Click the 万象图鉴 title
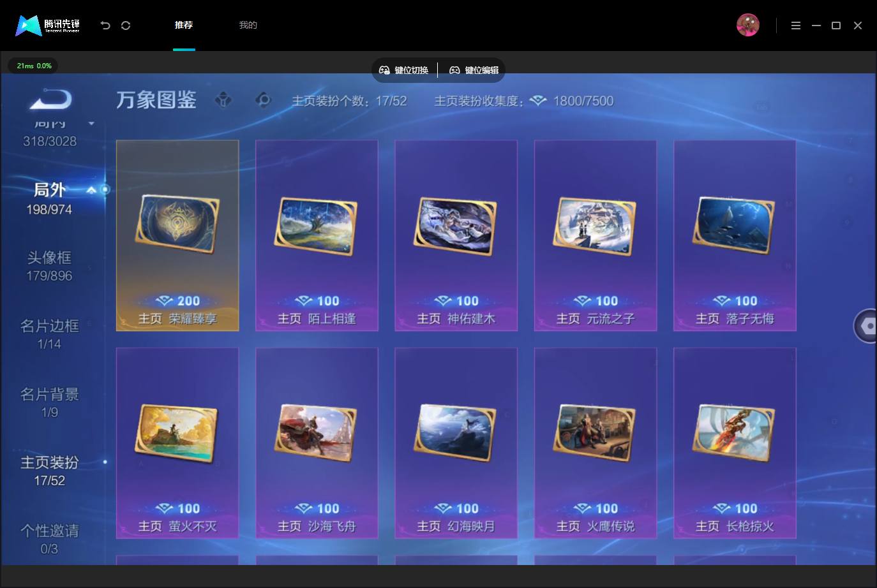 (156, 100)
